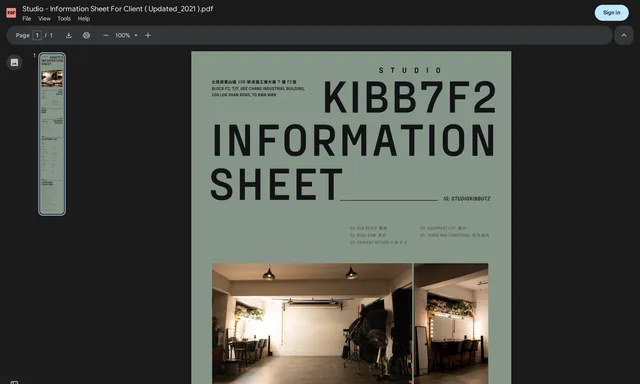Image resolution: width=640 pixels, height=384 pixels.
Task: Click the page number input field
Action: tap(37, 36)
